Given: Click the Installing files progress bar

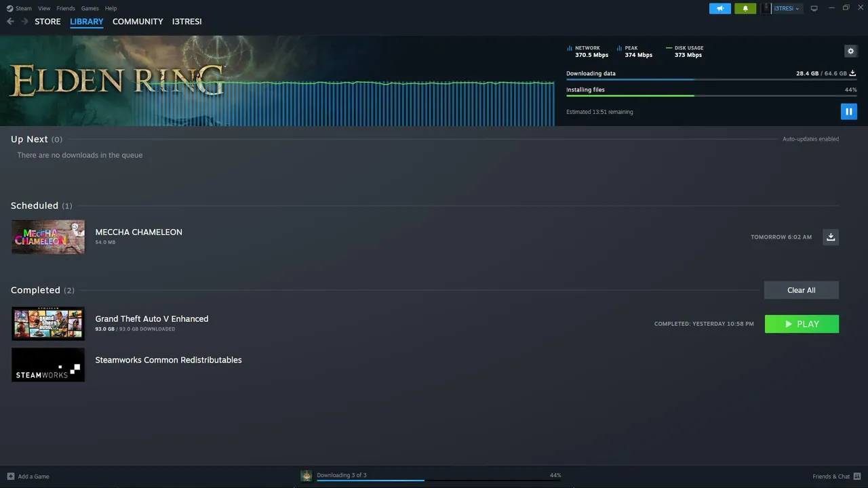Looking at the screenshot, I should pyautogui.click(x=711, y=96).
